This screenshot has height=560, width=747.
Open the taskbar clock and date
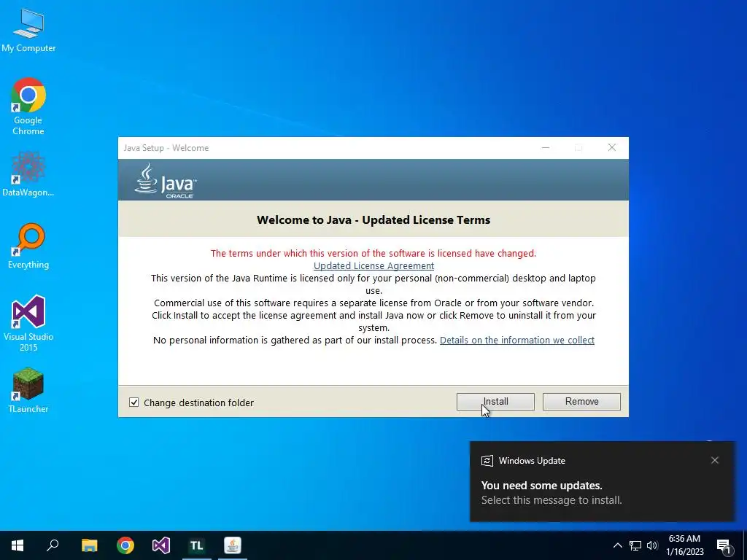pos(684,545)
